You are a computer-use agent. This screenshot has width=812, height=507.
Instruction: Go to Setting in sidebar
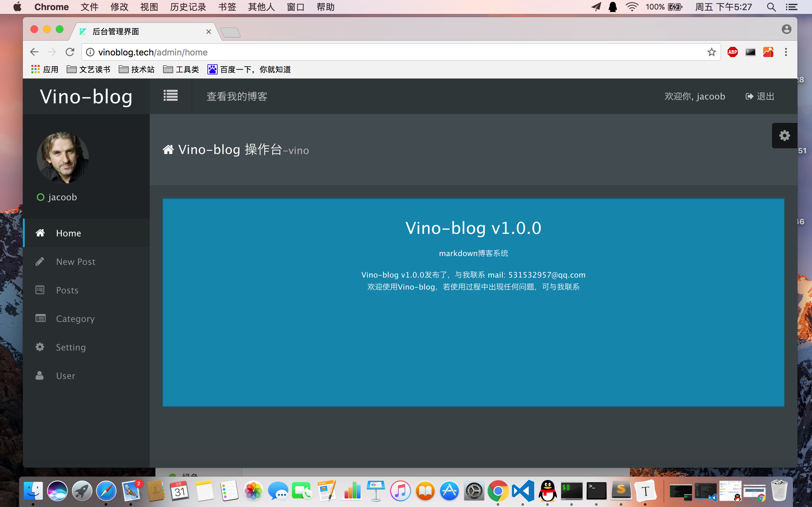(x=71, y=347)
